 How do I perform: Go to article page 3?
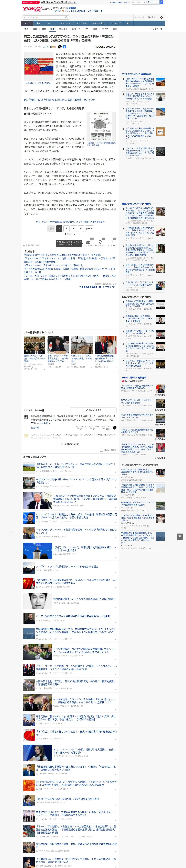(74, 228)
